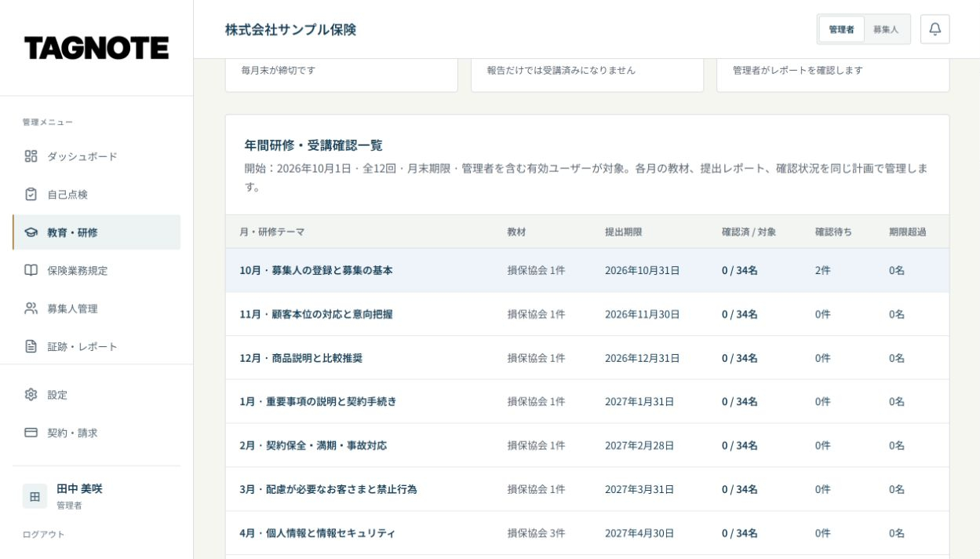This screenshot has height=559, width=980.
Task: Open 設定 menu item
Action: point(97,395)
